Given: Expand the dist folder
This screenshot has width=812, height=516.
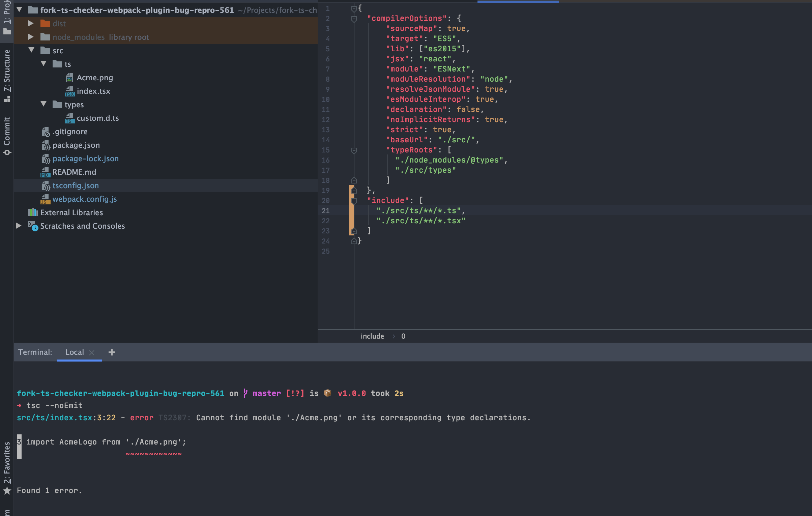Looking at the screenshot, I should [31, 23].
